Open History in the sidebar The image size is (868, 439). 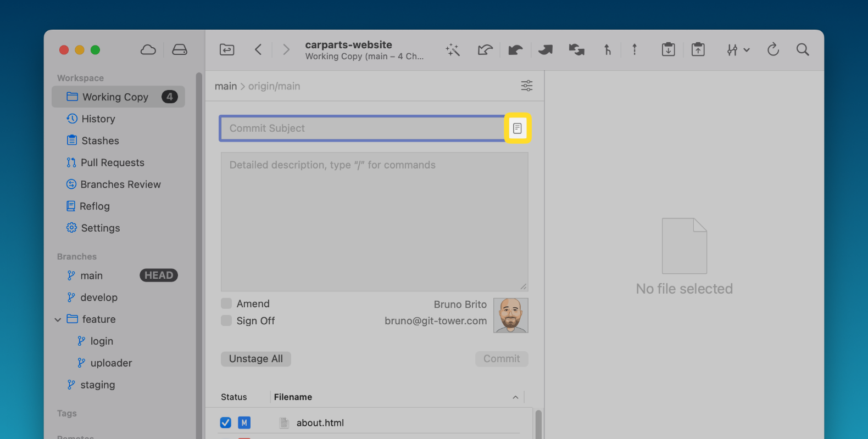[x=98, y=119]
